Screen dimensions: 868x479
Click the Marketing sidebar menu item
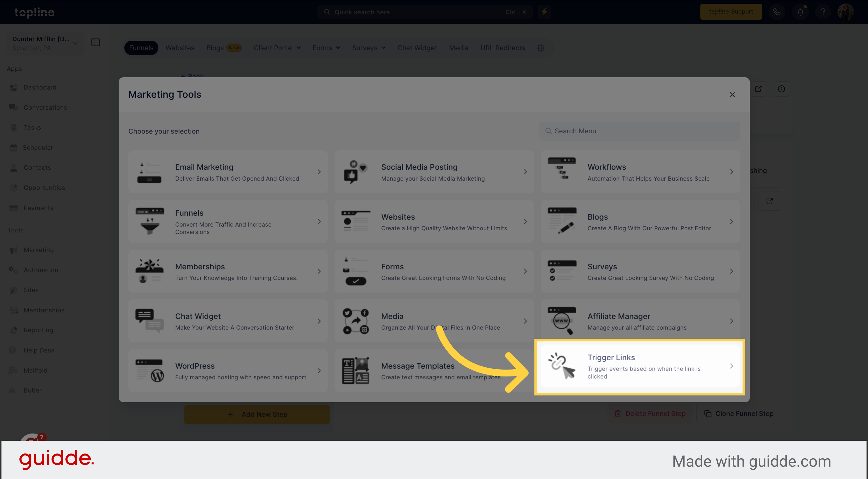(38, 249)
